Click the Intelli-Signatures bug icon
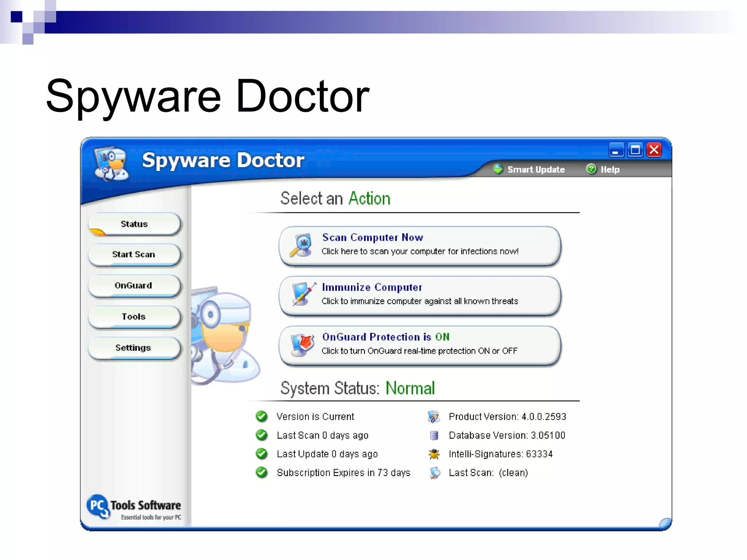The height and width of the screenshot is (560, 747). 434,454
